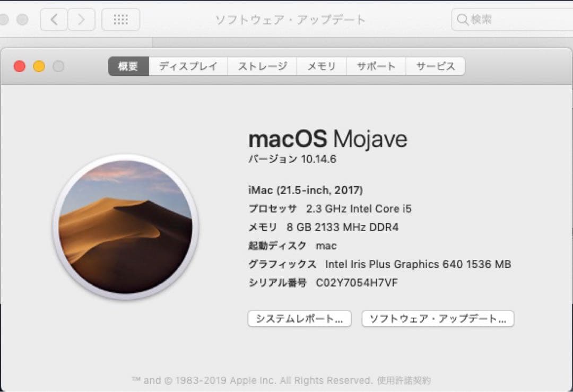
Task: Click the macOS Mojave title
Action: [x=328, y=139]
